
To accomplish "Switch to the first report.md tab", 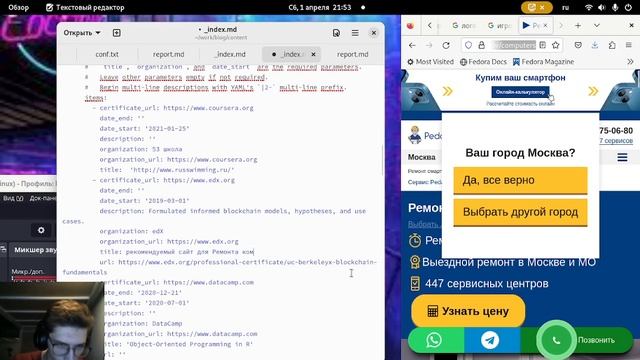I will click(x=168, y=54).
